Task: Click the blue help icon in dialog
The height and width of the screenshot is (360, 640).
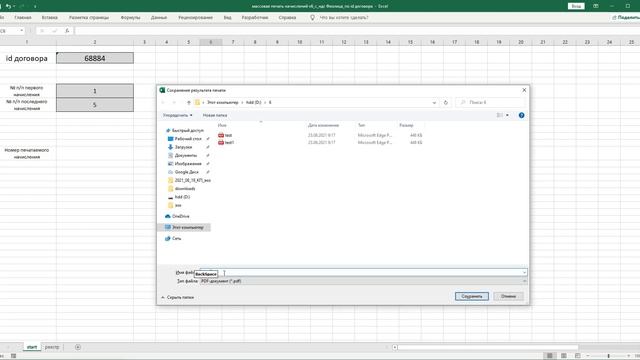Action: 521,116
